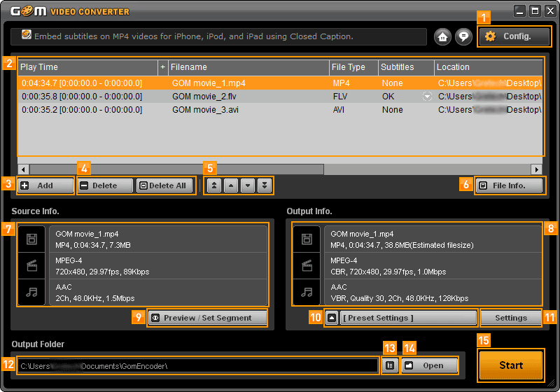Click the File Type column header
Viewport: 560px width, 392px height.
tap(353, 67)
